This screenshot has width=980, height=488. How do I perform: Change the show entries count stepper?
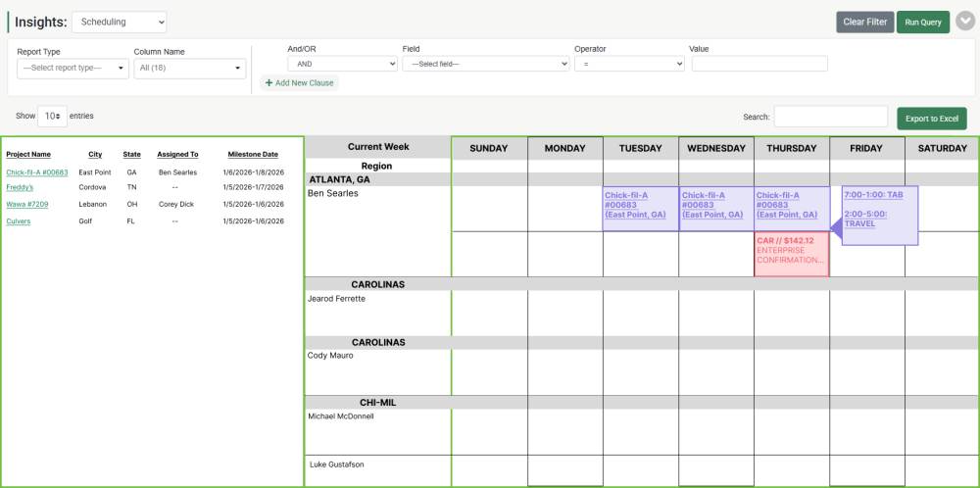pyautogui.click(x=52, y=116)
